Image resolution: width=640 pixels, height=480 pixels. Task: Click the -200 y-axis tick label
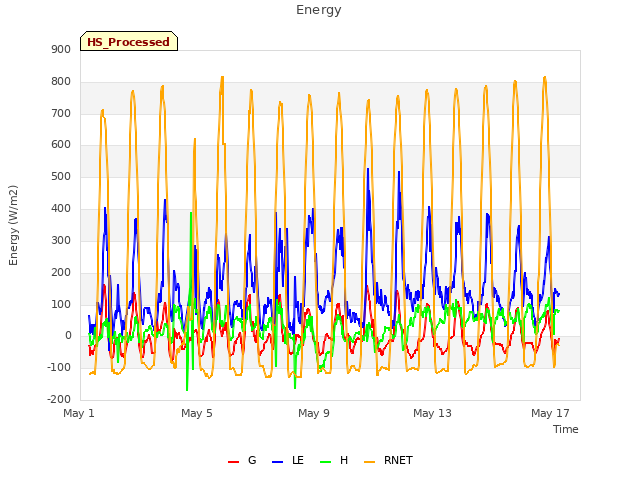[x=59, y=399]
